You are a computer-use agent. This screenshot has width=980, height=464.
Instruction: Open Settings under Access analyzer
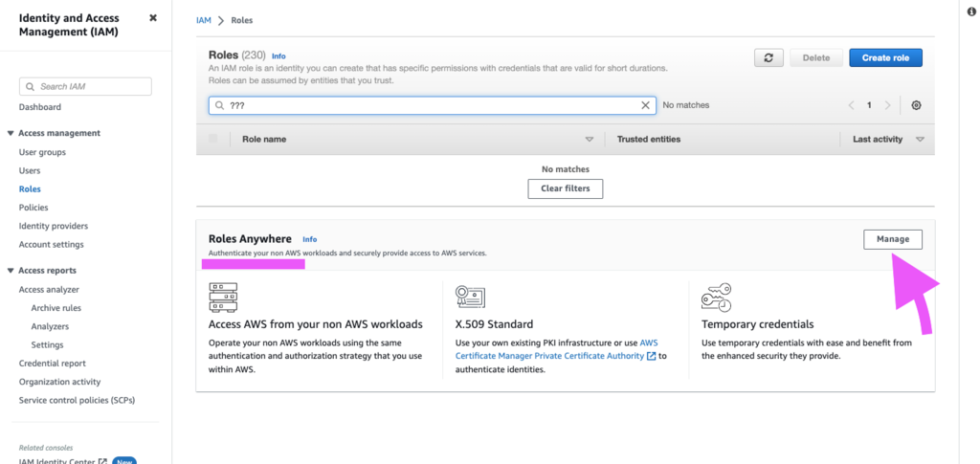coord(47,344)
